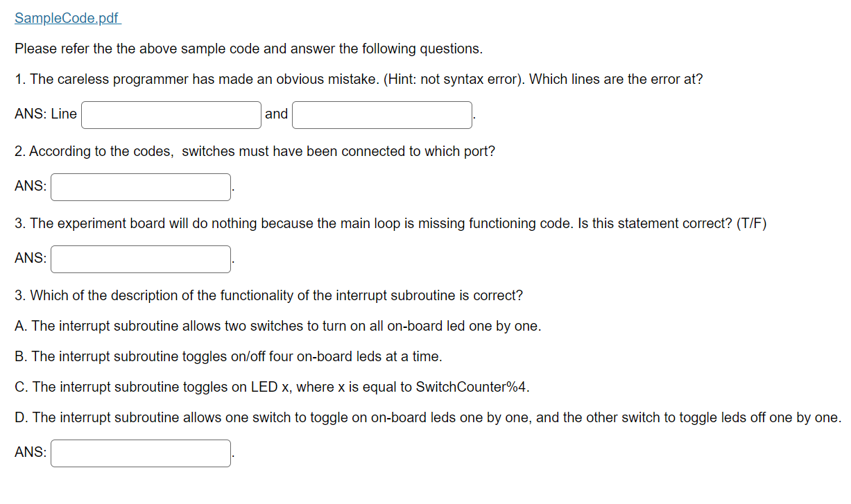Click the ANS label for the final question
The width and height of the screenshot is (851, 504).
point(29,452)
